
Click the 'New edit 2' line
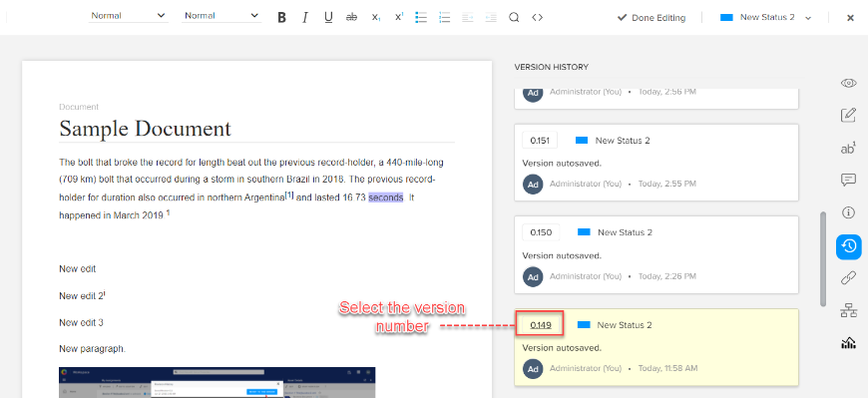(x=82, y=295)
